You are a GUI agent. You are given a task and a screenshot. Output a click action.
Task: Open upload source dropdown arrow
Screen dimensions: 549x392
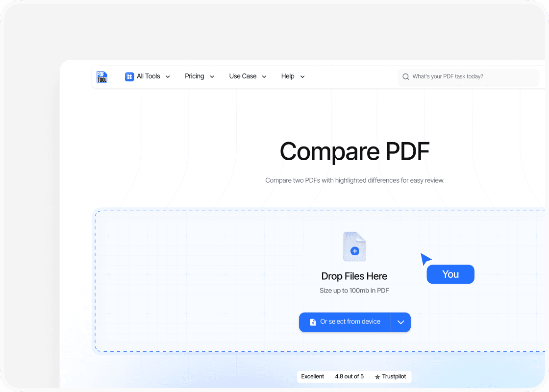[x=400, y=322]
